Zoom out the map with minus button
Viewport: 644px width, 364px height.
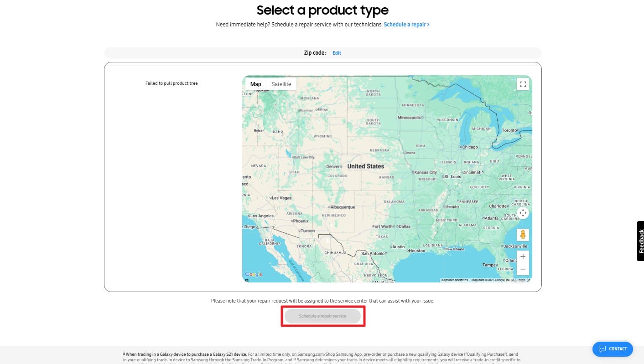523,269
